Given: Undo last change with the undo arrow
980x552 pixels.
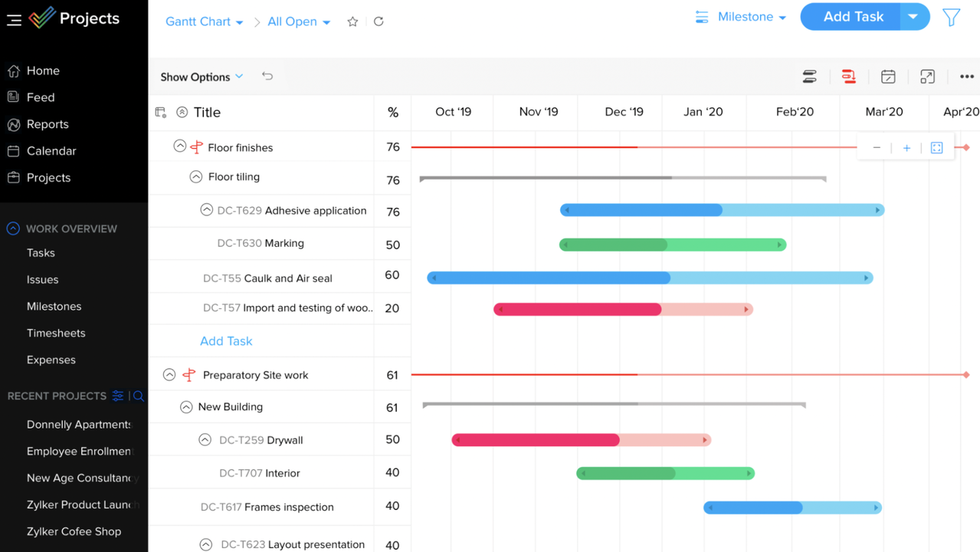Looking at the screenshot, I should click(x=267, y=76).
